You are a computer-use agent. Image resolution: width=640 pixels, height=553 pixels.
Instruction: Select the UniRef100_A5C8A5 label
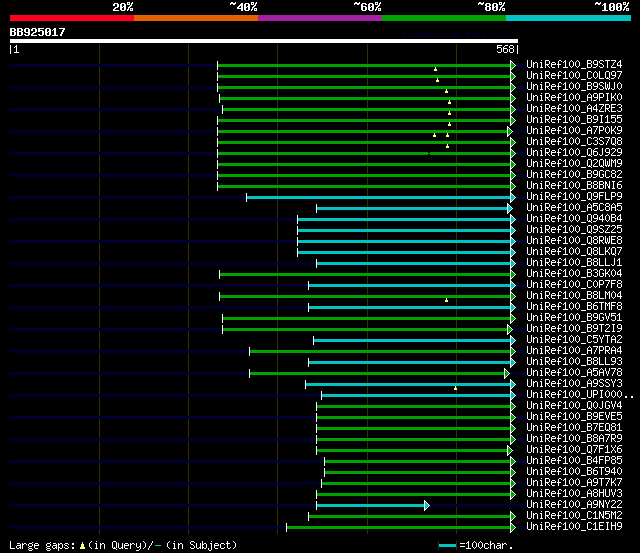(x=574, y=208)
